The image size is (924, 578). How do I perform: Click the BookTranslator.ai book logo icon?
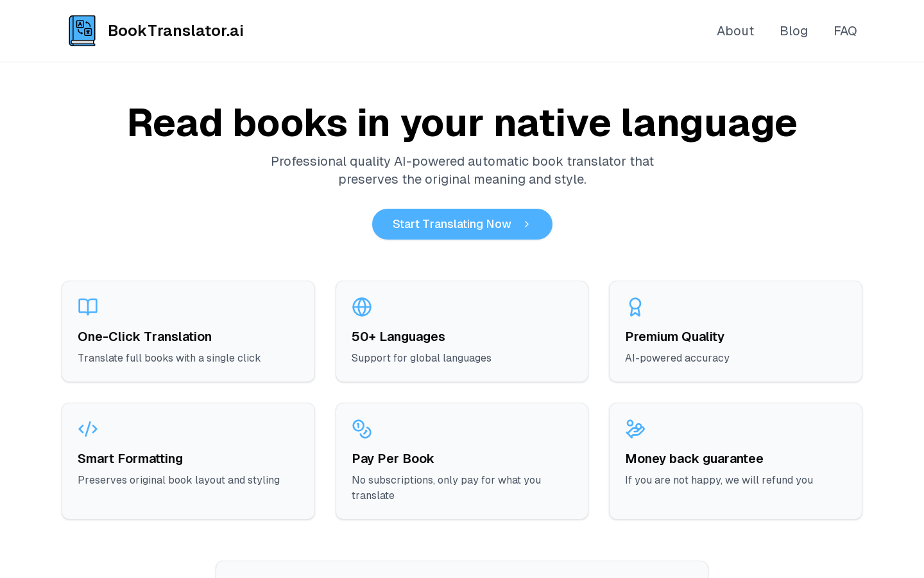click(82, 31)
